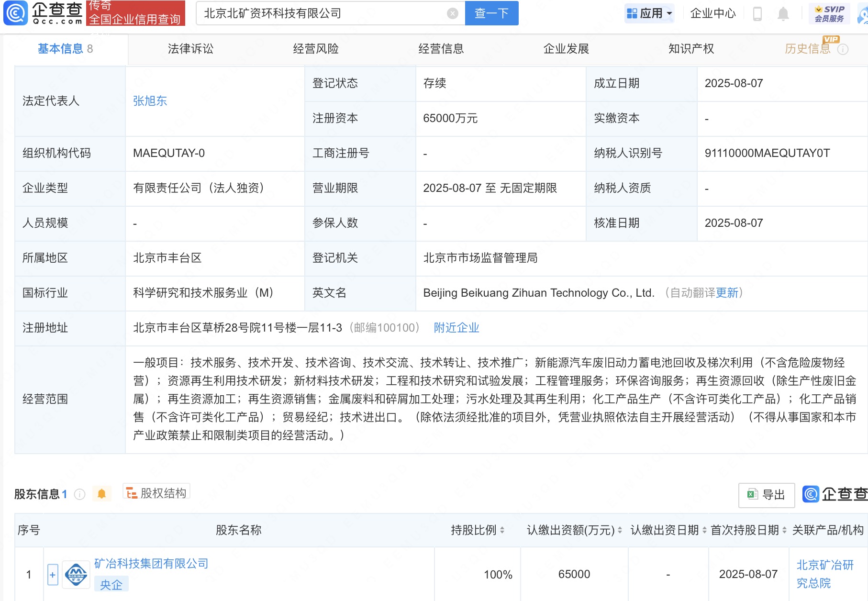Switch to 基本信息 tab

(66, 49)
